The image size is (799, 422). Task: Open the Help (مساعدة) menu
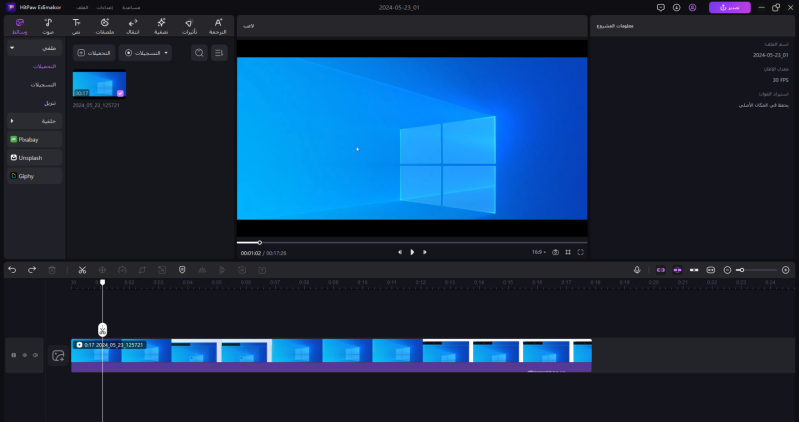131,8
